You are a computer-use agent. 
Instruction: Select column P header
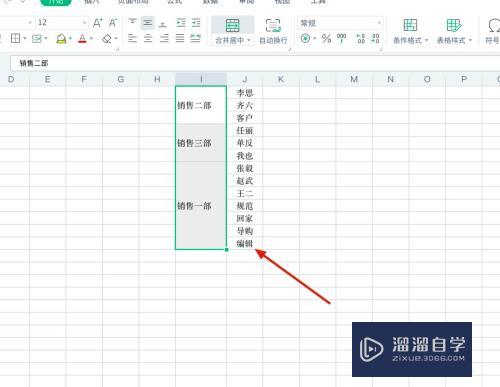pyautogui.click(x=464, y=79)
